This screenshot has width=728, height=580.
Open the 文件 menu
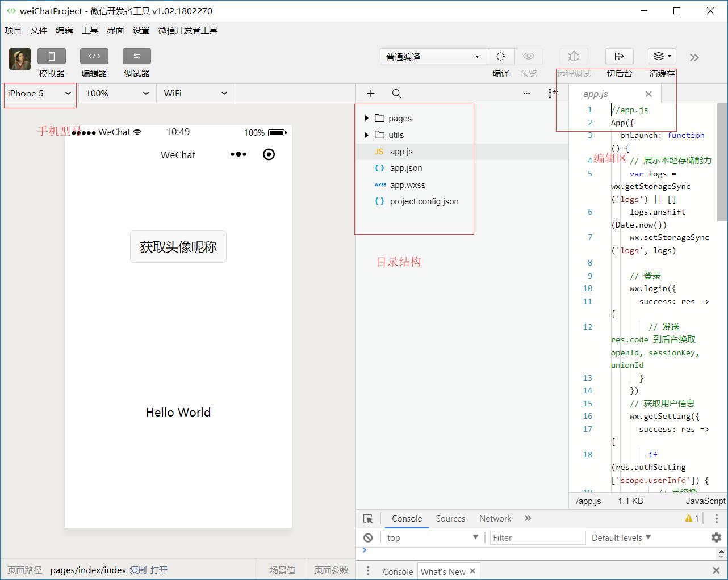pyautogui.click(x=39, y=30)
